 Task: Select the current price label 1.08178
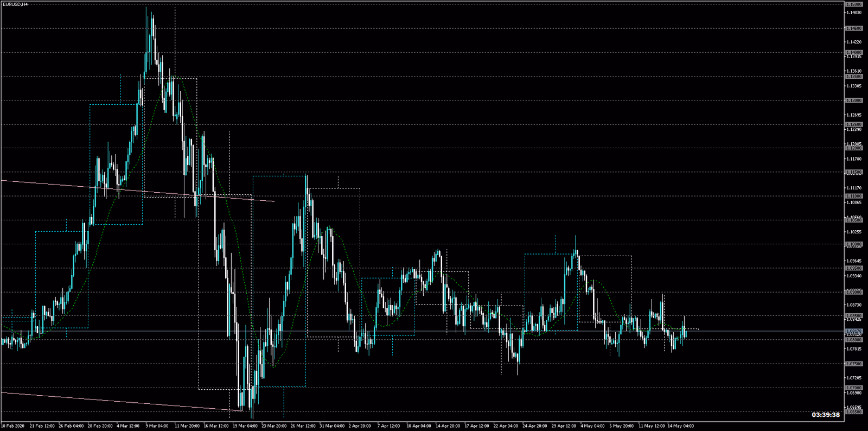pos(854,331)
